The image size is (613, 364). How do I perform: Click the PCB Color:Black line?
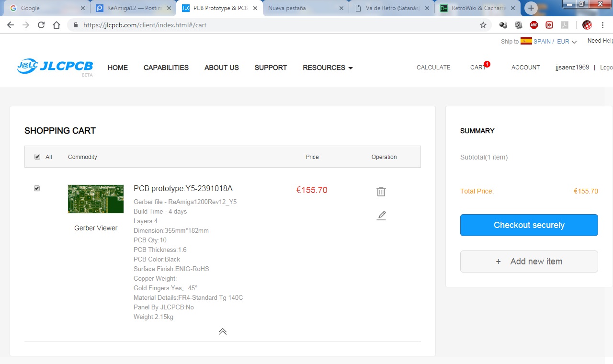coord(157,259)
